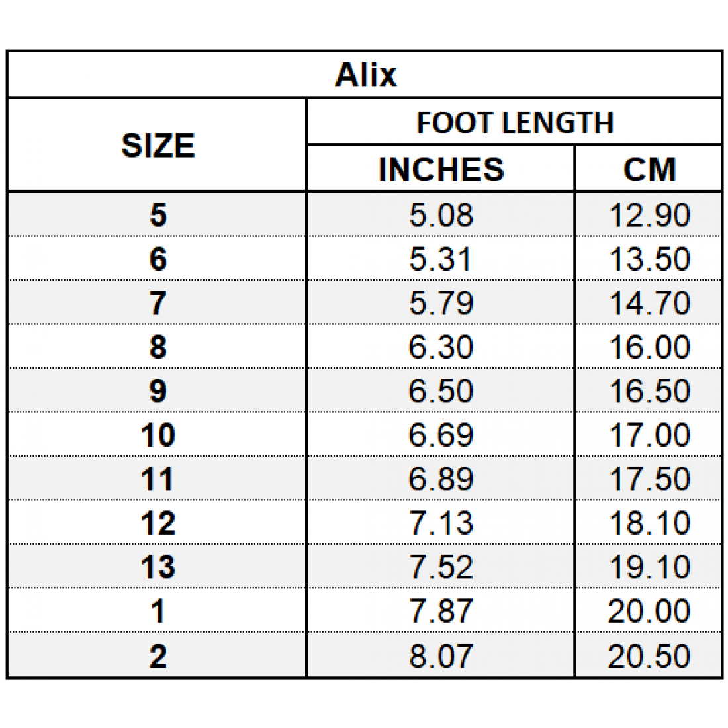Select the size 5 row label
The image size is (728, 728).
[158, 215]
